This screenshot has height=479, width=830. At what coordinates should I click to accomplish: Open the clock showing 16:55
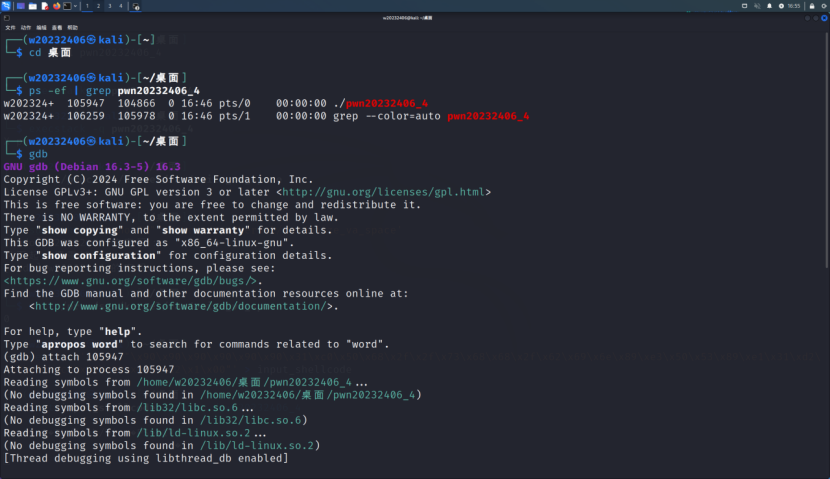(793, 6)
